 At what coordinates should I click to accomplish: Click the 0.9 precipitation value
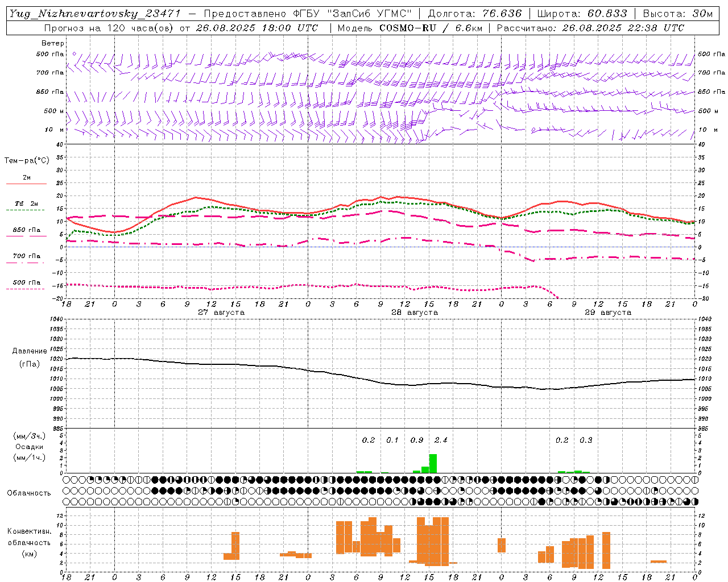point(417,440)
